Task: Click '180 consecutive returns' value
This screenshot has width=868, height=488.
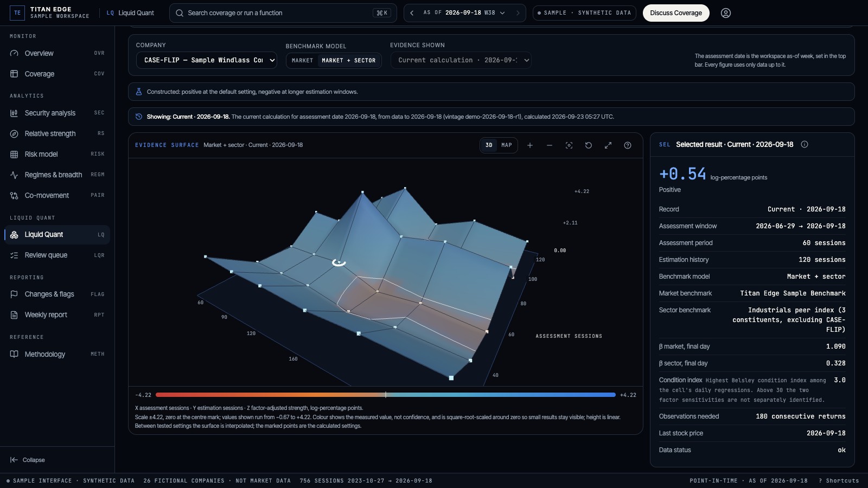Action: pos(801,416)
